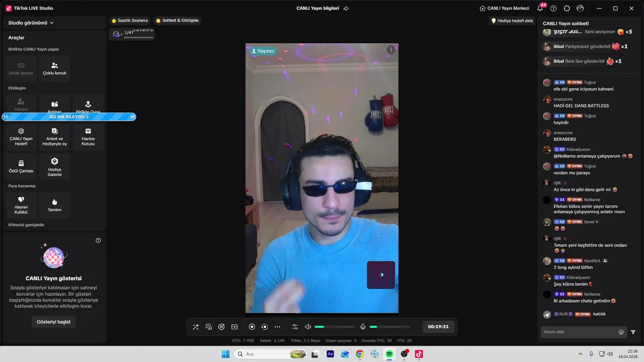Open Spotify from the taskbar
This screenshot has width=644, height=362.
389,354
